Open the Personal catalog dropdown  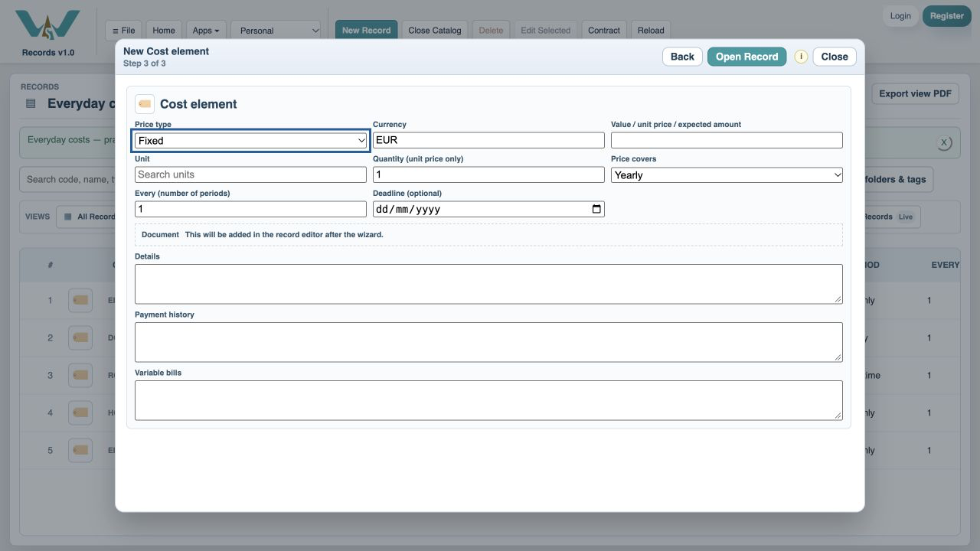point(276,31)
